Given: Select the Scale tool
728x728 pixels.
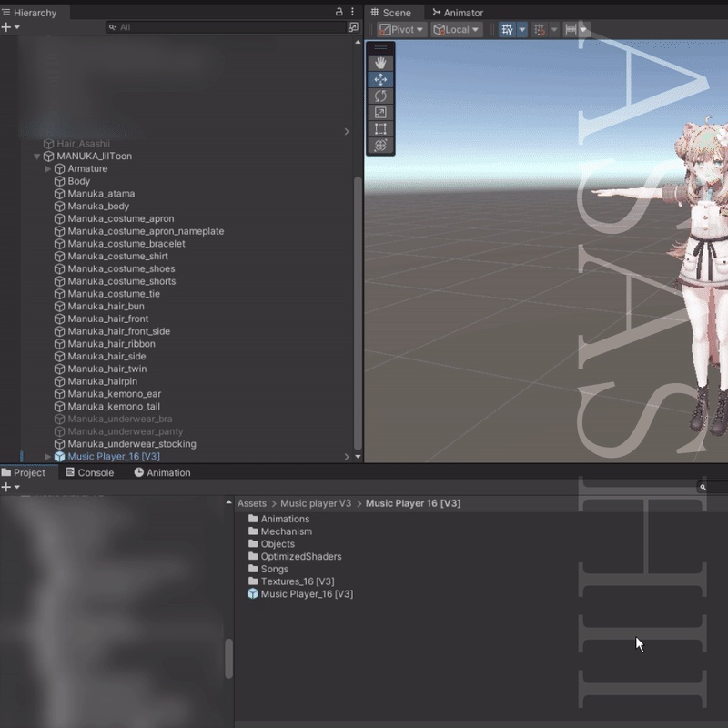Looking at the screenshot, I should pyautogui.click(x=379, y=113).
